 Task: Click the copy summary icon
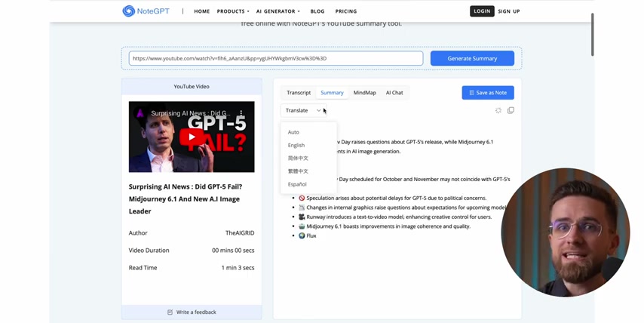(511, 110)
